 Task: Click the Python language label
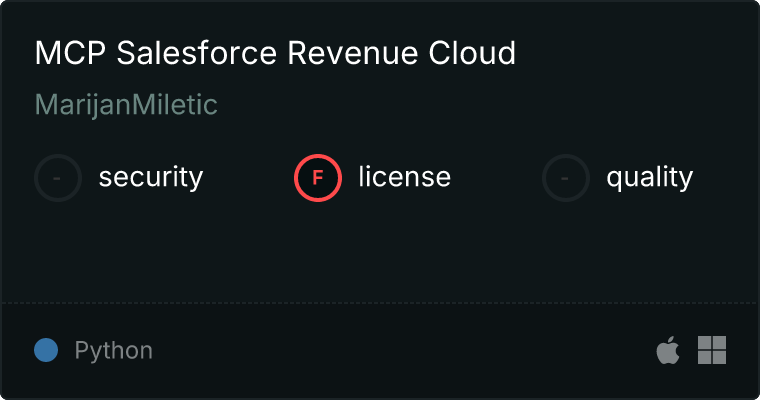tap(113, 351)
